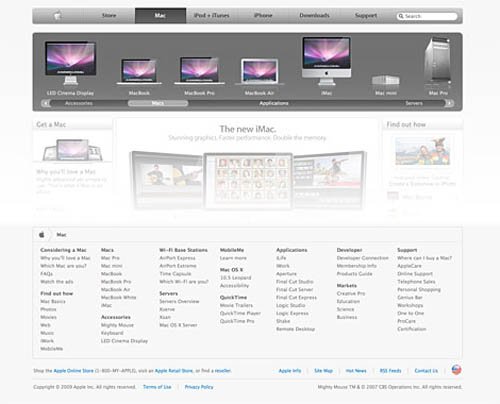Open the Watch the ads link
Image resolution: width=500 pixels, height=404 pixels.
57,282
